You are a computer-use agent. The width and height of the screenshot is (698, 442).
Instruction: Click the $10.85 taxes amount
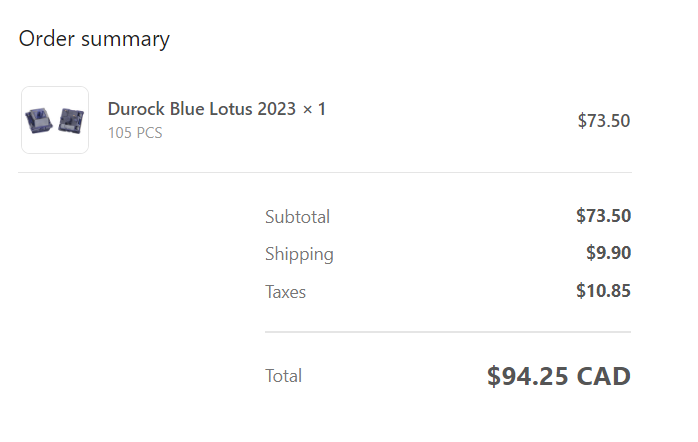603,291
